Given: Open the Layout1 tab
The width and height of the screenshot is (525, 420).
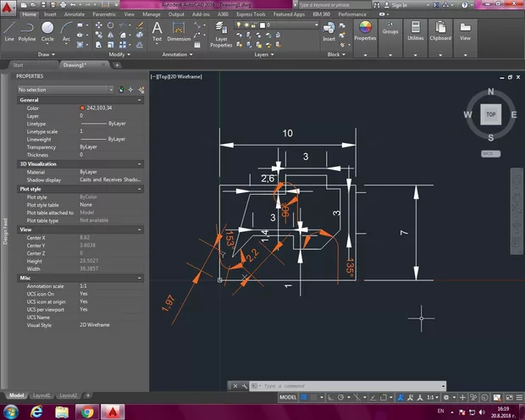Looking at the screenshot, I should click(x=42, y=395).
